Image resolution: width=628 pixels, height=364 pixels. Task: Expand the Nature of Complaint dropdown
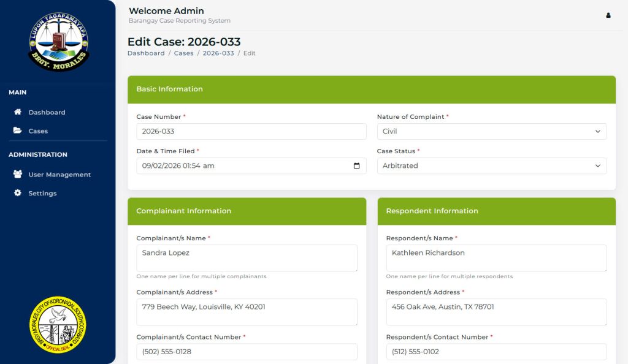pyautogui.click(x=492, y=132)
